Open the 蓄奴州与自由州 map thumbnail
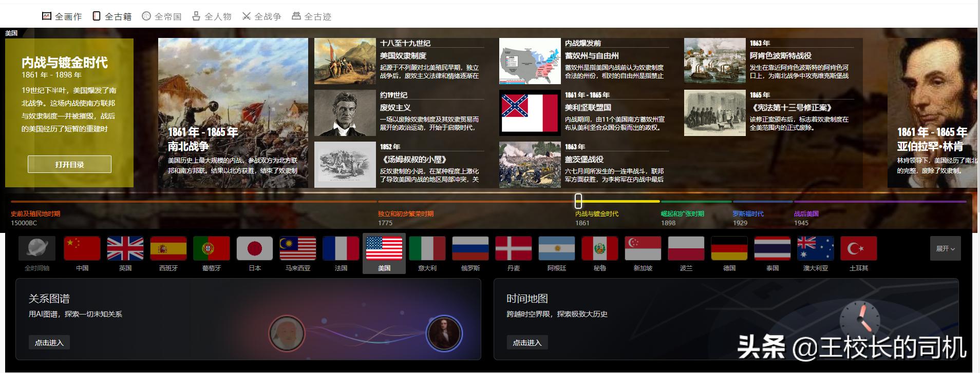This screenshot has height=373, width=980. (530, 61)
